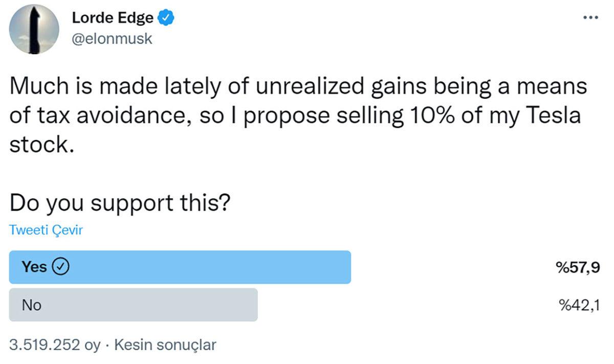
Task: Click the display name Lorde Edge
Action: [113, 17]
